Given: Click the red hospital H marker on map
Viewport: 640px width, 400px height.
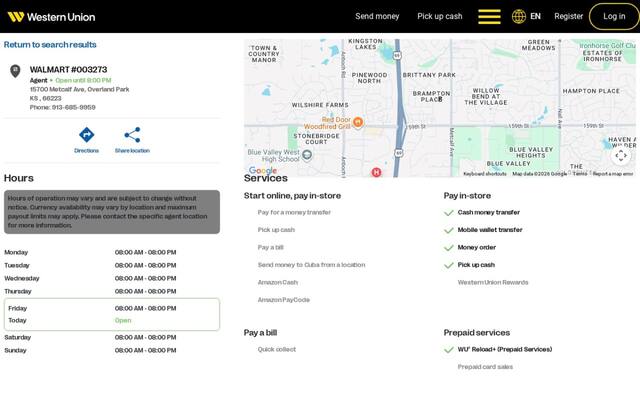Looking at the screenshot, I should coord(376,172).
